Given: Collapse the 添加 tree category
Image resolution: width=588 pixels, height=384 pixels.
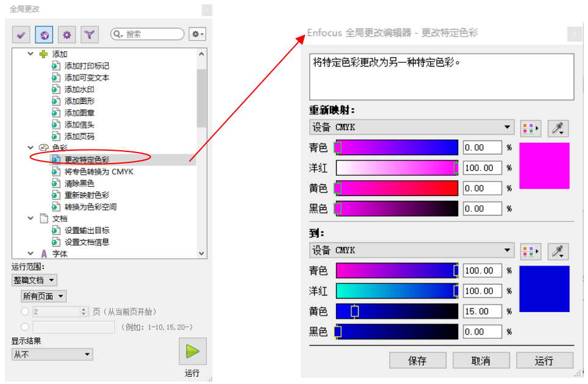Looking at the screenshot, I should coord(30,54).
